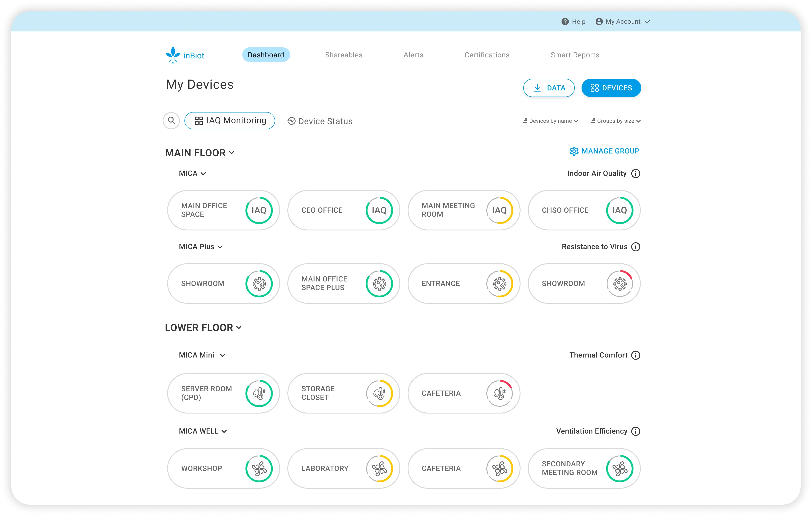Click Workshop ventilation fan icon

point(259,468)
